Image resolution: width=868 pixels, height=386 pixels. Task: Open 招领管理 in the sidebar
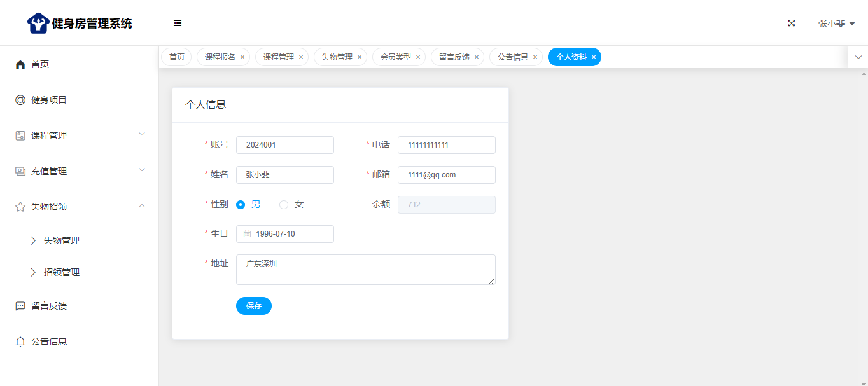click(x=62, y=272)
